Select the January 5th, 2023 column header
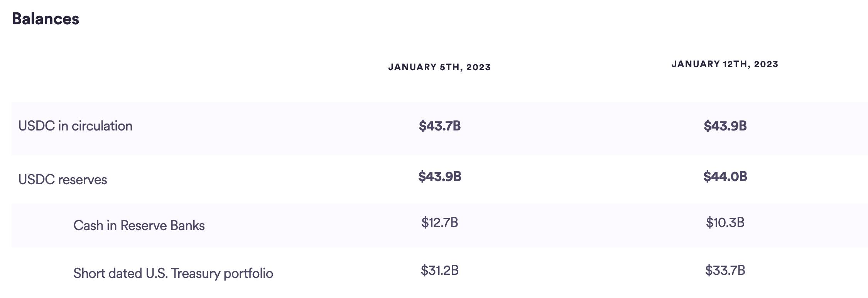This screenshot has width=868, height=298. [x=439, y=67]
